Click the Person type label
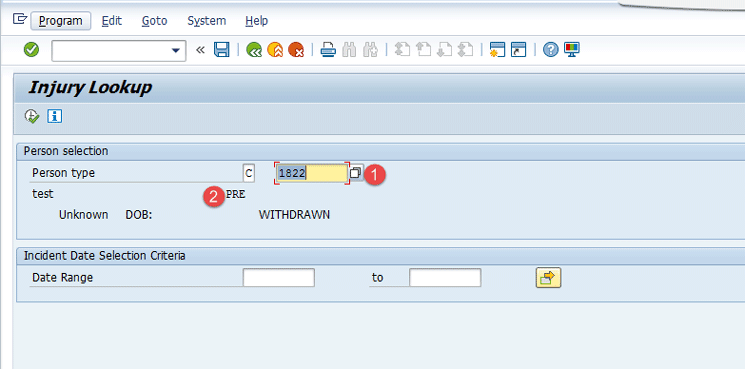Image resolution: width=745 pixels, height=369 pixels. pos(63,173)
